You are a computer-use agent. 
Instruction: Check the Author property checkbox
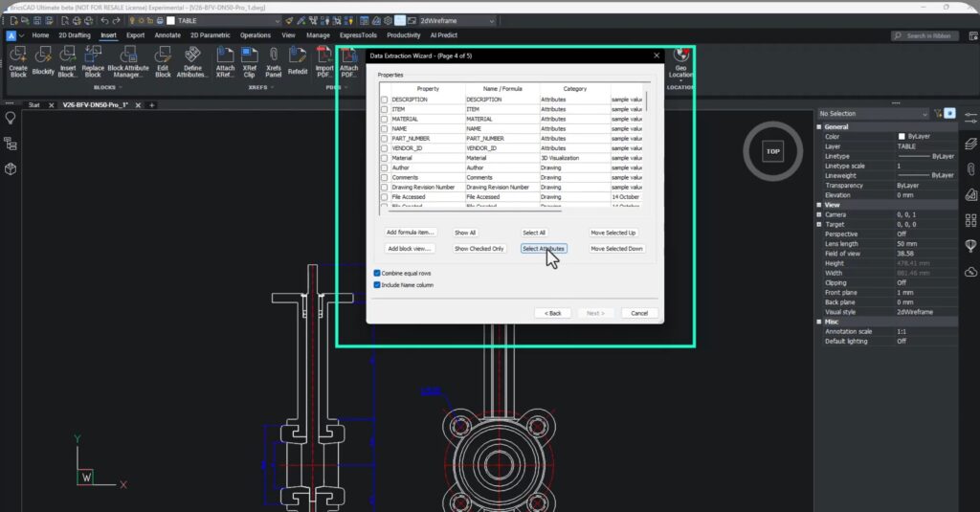tap(385, 168)
